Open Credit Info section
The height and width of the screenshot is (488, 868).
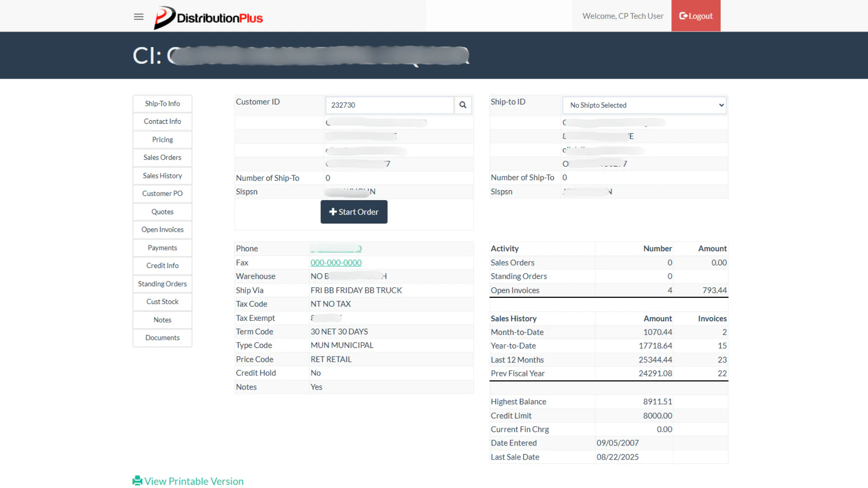pyautogui.click(x=162, y=266)
